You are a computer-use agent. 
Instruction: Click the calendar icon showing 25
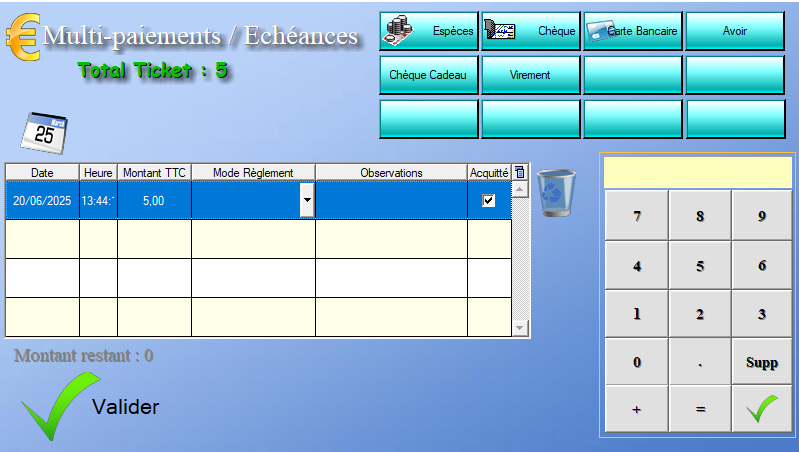pos(44,133)
